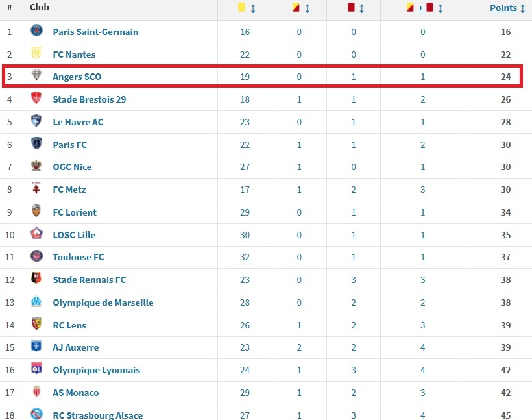Click the yellow card column header icon
Screen dimensions: 532x420
point(241,8)
